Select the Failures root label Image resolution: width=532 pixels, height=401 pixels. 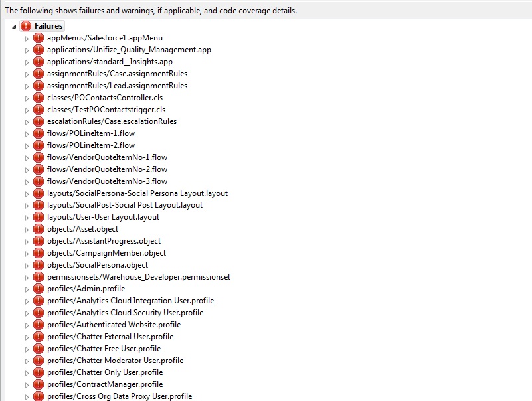[x=48, y=26]
